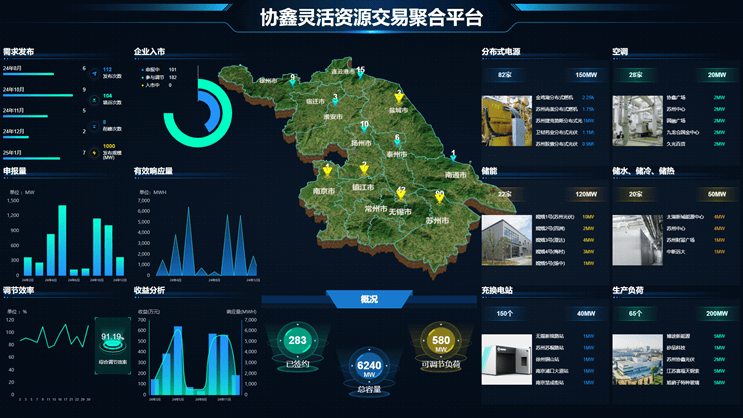743x418 pixels.
Task: Click the 镇江市 yellow map marker
Action: pos(364,168)
